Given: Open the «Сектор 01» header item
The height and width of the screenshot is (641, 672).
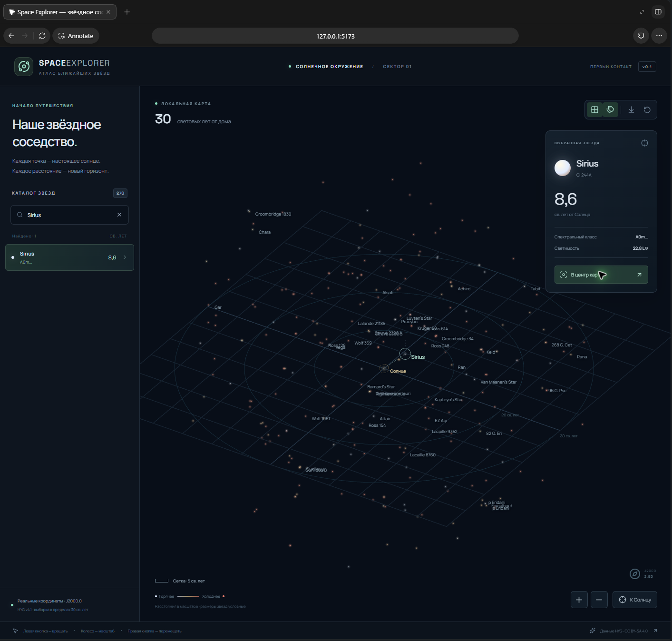Looking at the screenshot, I should pyautogui.click(x=397, y=67).
